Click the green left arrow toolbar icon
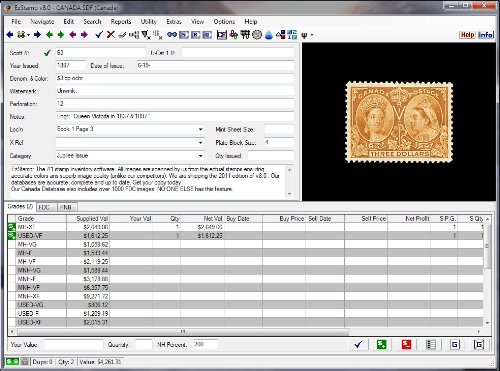Image resolution: width=500 pixels, height=371 pixels. pyautogui.click(x=49, y=35)
